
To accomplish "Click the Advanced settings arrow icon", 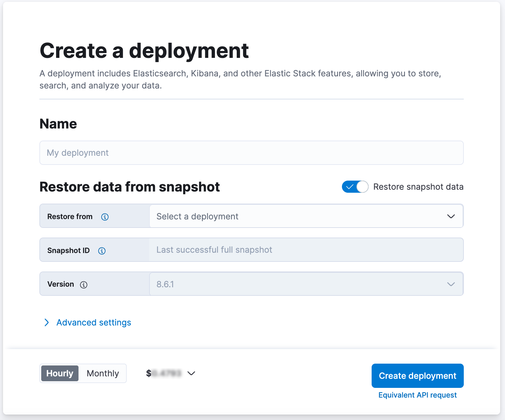I will 47,322.
